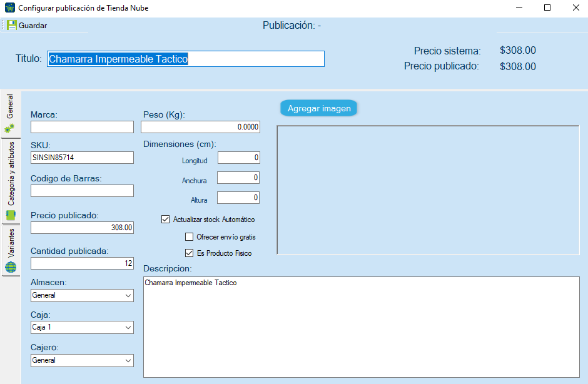Minimize the configuration window
Screen dimensions: 588x384
[x=519, y=8]
